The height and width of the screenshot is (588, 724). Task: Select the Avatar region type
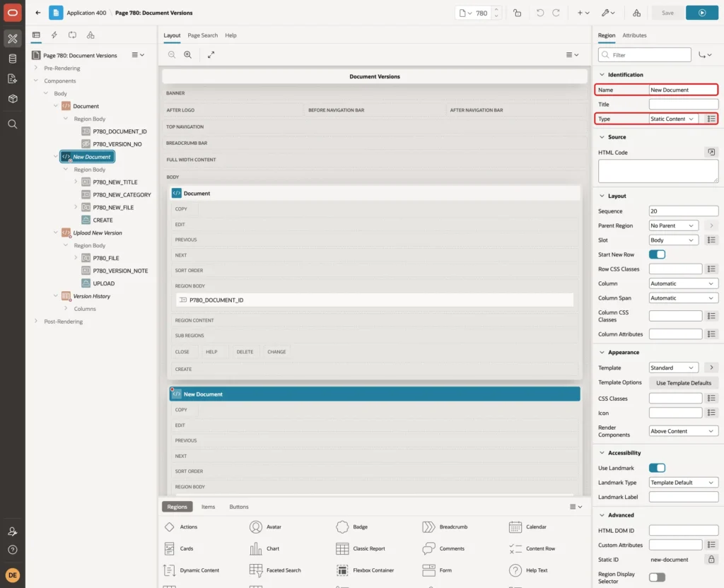point(266,527)
